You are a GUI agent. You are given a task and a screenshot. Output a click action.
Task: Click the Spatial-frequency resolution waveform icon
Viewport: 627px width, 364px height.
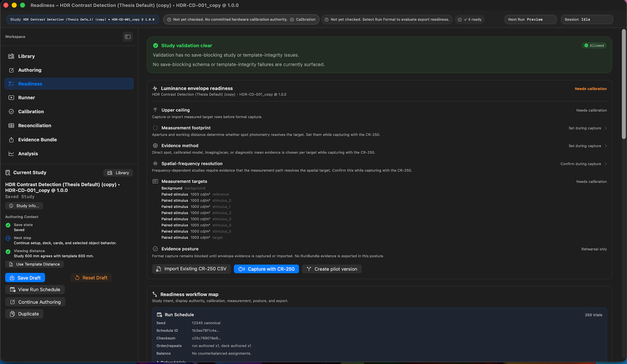(155, 164)
